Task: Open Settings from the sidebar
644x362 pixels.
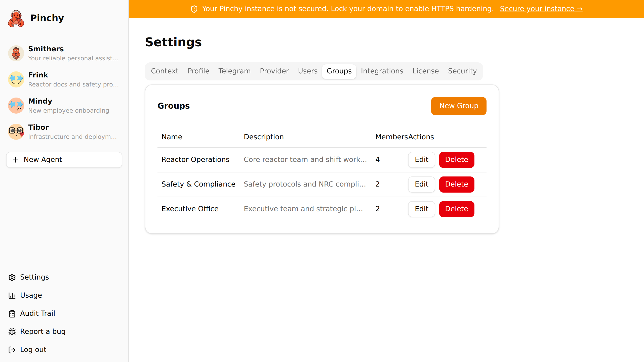Action: [34, 277]
